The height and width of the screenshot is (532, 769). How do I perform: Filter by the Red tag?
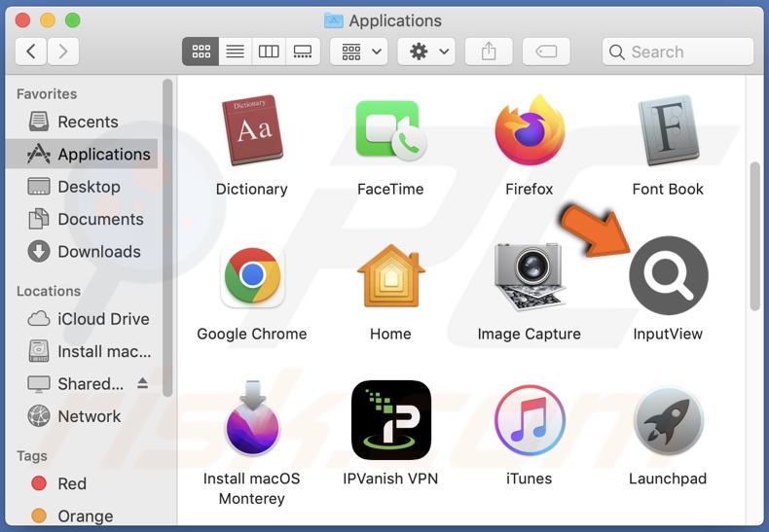coord(84,483)
